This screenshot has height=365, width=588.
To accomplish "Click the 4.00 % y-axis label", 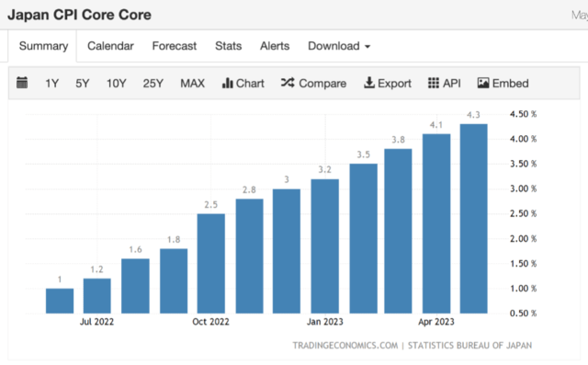I will [523, 139].
